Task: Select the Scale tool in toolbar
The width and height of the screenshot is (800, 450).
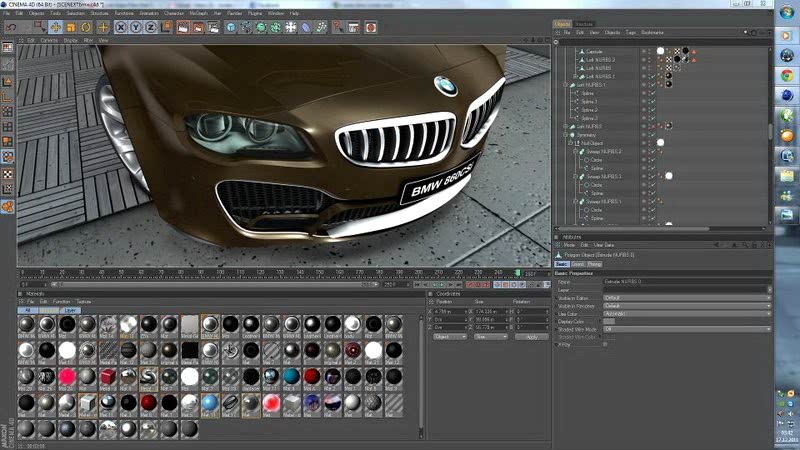Action: (70, 27)
